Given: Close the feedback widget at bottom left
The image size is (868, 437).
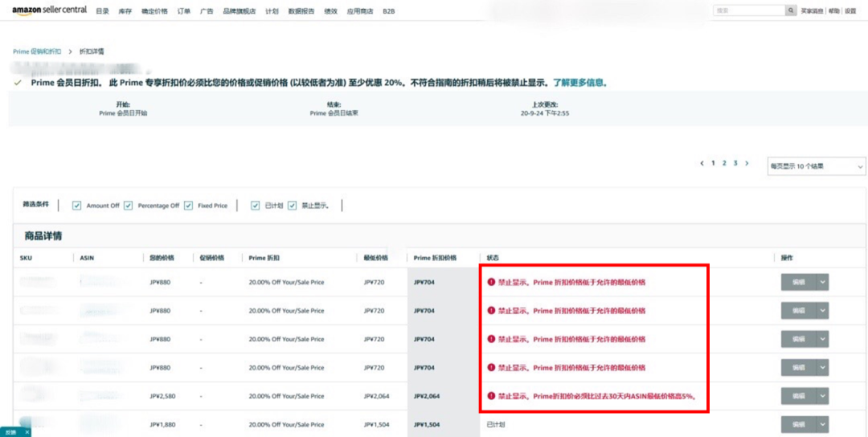Looking at the screenshot, I should tap(26, 432).
